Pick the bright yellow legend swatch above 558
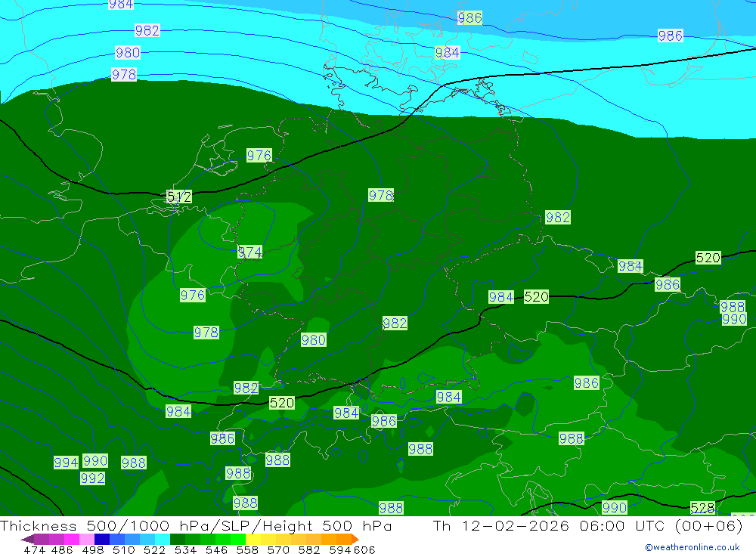This screenshot has width=756, height=554. coord(253,539)
